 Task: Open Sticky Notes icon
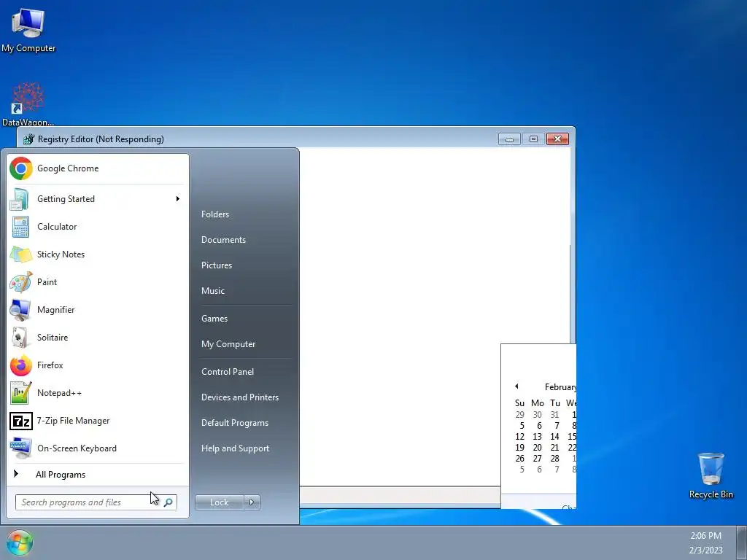click(21, 254)
